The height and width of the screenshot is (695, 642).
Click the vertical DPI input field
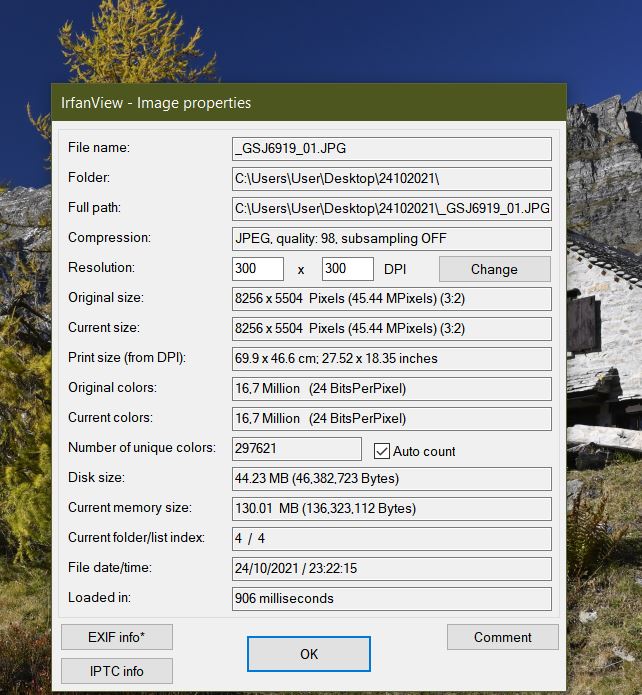click(348, 269)
